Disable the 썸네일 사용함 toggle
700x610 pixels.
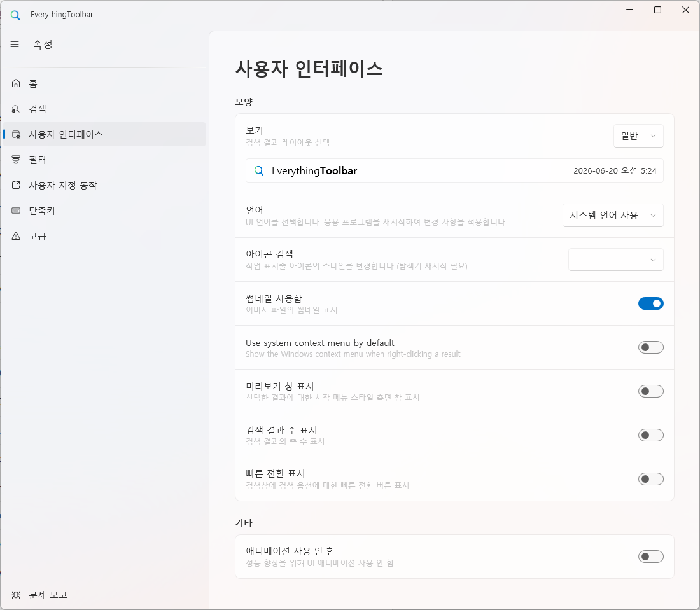click(x=650, y=303)
